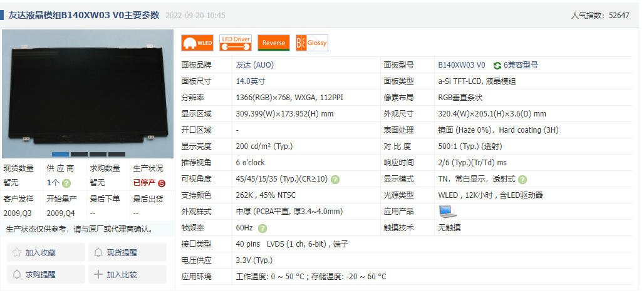Click the recommended view value 6 o'clock
The height and width of the screenshot is (293, 644).
tap(251, 163)
